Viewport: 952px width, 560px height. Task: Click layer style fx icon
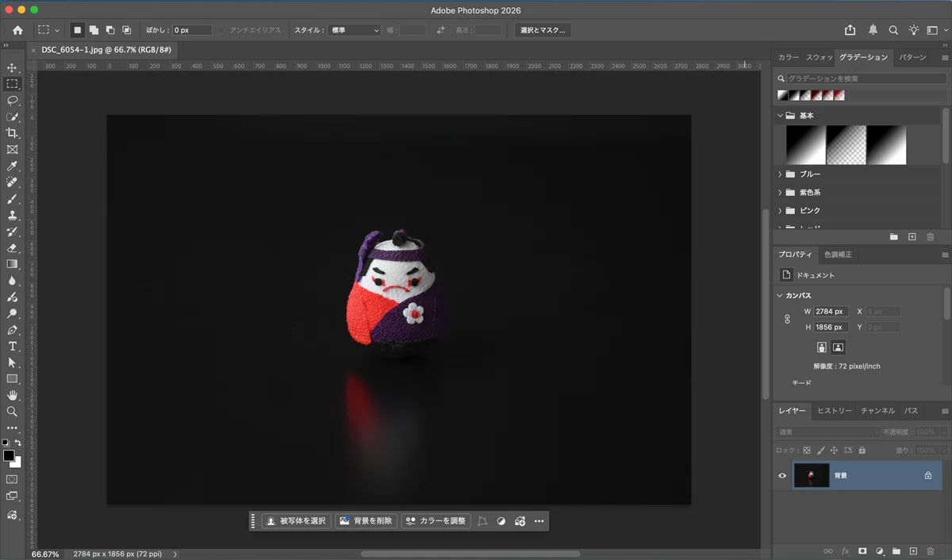(x=845, y=550)
